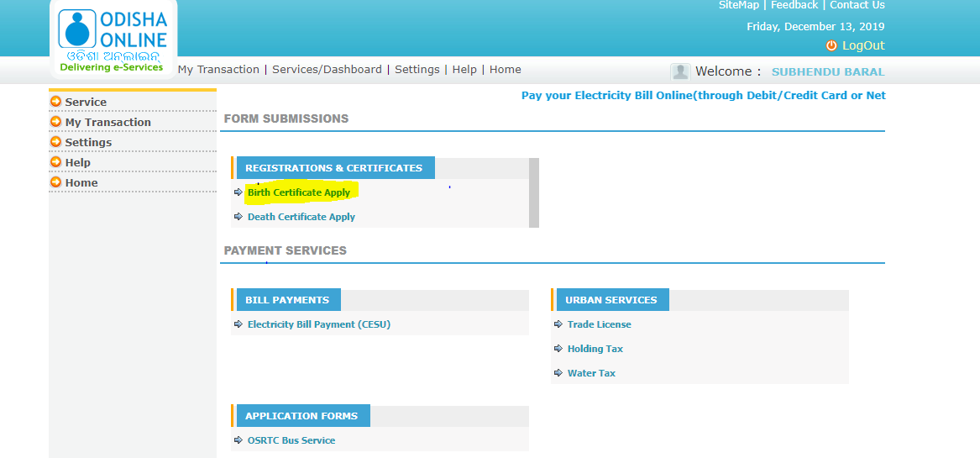Open the Trade License link
This screenshot has height=458, width=980.
pyautogui.click(x=600, y=324)
